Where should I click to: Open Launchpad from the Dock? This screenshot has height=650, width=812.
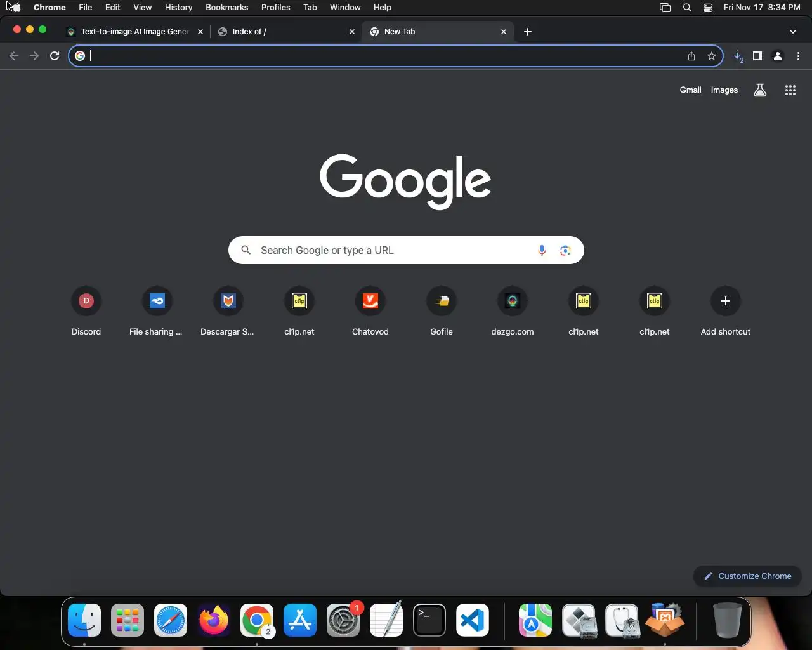click(x=128, y=620)
